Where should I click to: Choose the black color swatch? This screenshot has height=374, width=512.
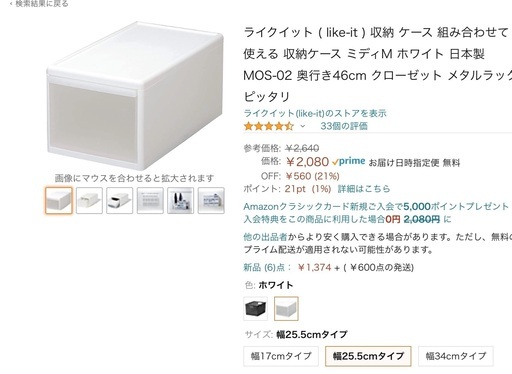coord(256,308)
